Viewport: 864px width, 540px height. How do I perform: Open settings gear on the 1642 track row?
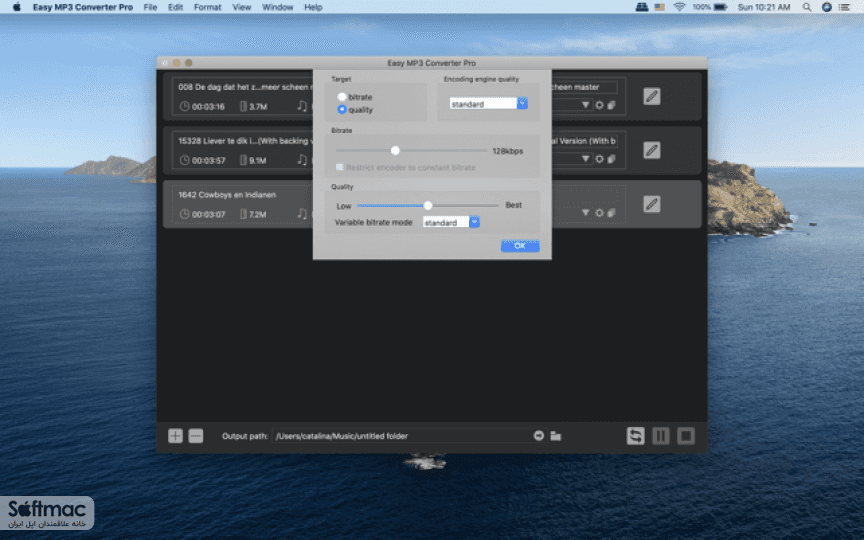tap(599, 213)
